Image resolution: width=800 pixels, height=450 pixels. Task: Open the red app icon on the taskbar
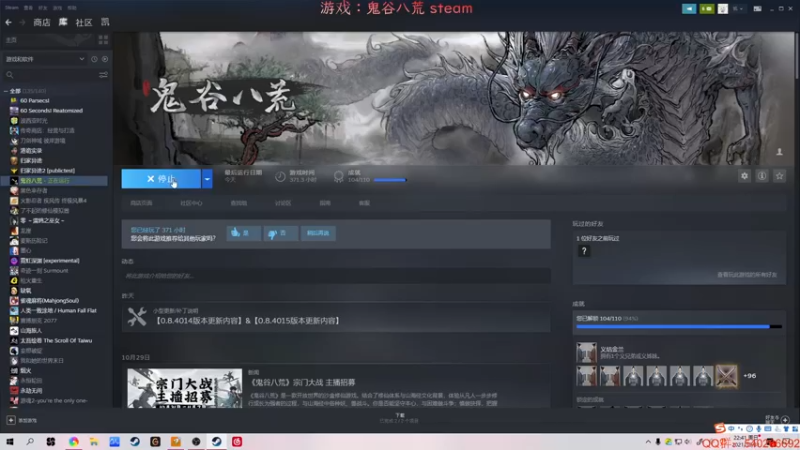point(237,442)
